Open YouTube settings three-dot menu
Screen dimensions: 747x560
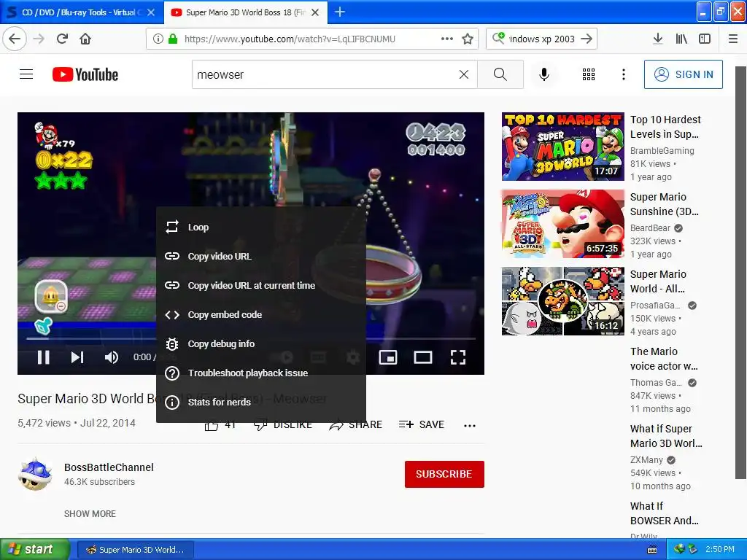(623, 74)
